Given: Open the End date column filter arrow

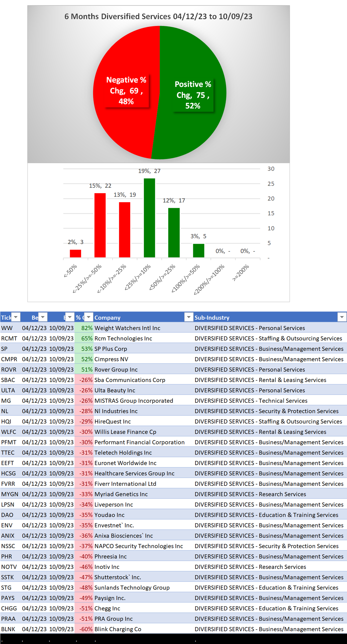Looking at the screenshot, I should coord(70,317).
